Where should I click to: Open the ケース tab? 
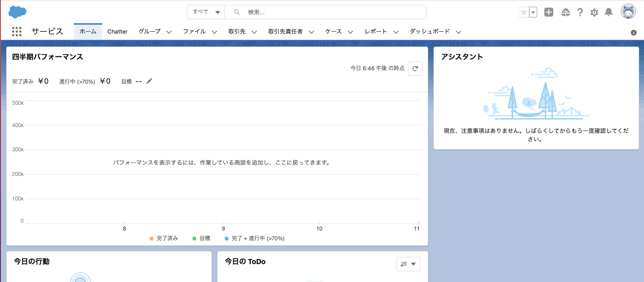pyautogui.click(x=333, y=31)
